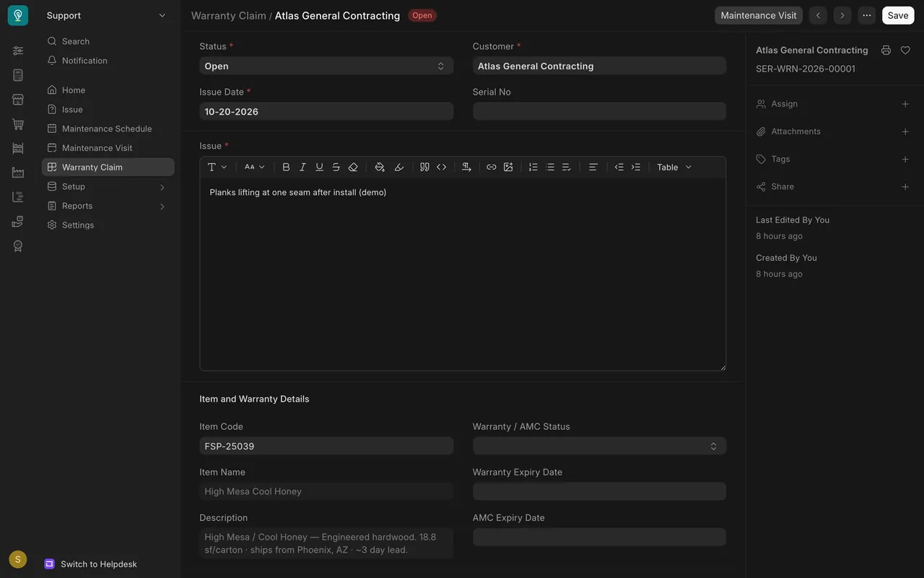
Task: Apply strikethrough in the Issue editor
Action: pyautogui.click(x=336, y=167)
